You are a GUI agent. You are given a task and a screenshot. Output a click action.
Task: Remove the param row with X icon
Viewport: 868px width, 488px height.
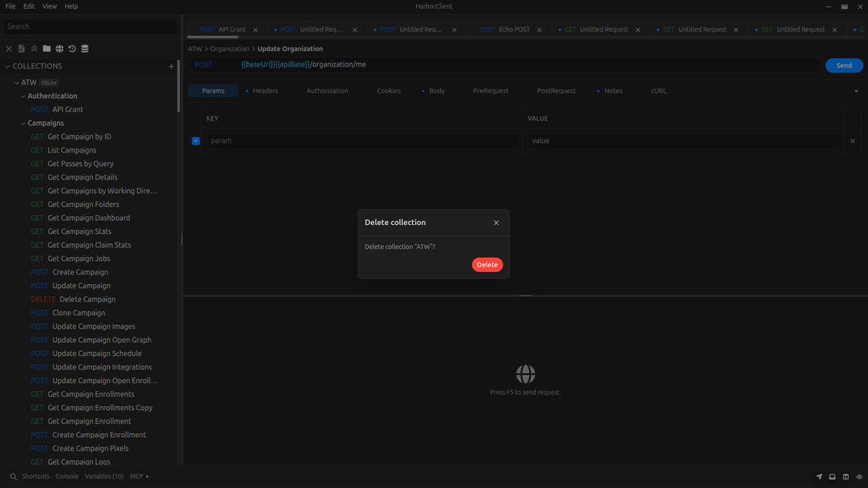(853, 141)
